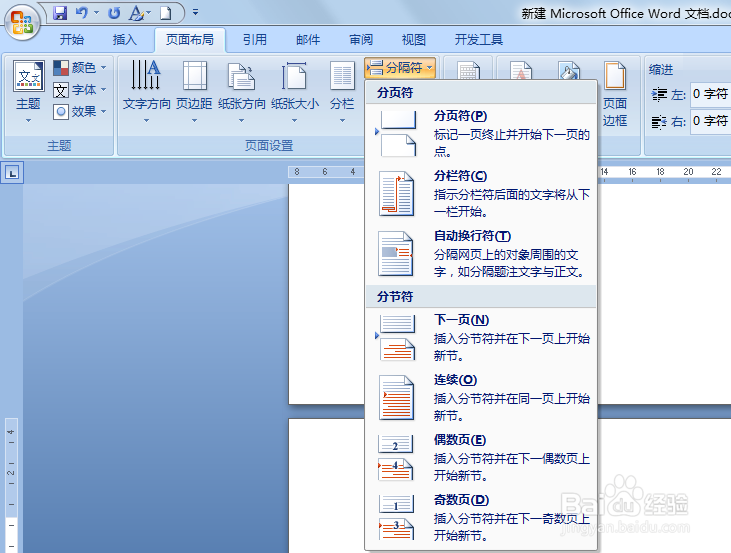Collapse the 分隔符 breaks dropdown

[400, 68]
